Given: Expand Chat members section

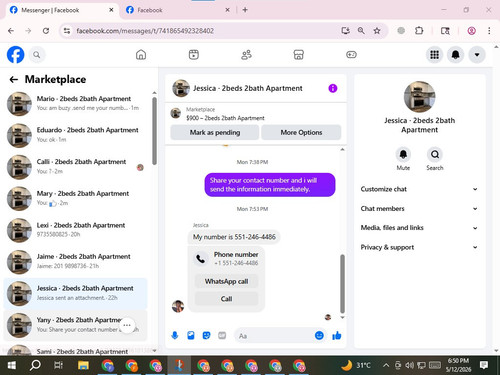Looking at the screenshot, I should (x=419, y=209).
